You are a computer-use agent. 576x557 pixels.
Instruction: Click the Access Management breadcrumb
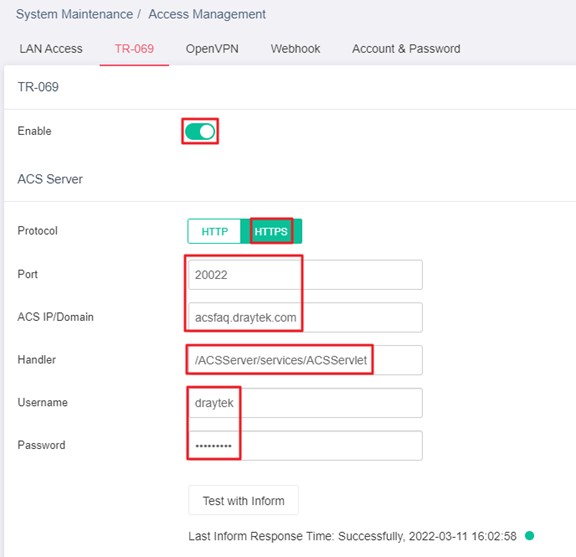[x=207, y=14]
